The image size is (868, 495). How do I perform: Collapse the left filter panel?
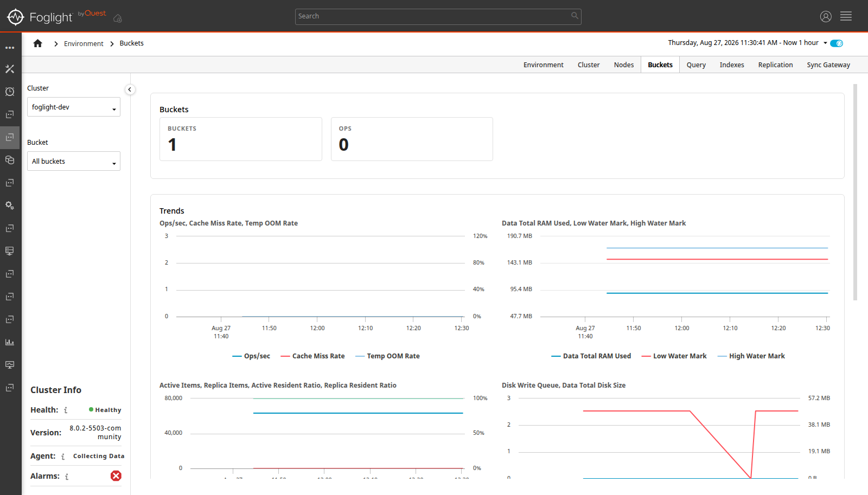pos(130,89)
